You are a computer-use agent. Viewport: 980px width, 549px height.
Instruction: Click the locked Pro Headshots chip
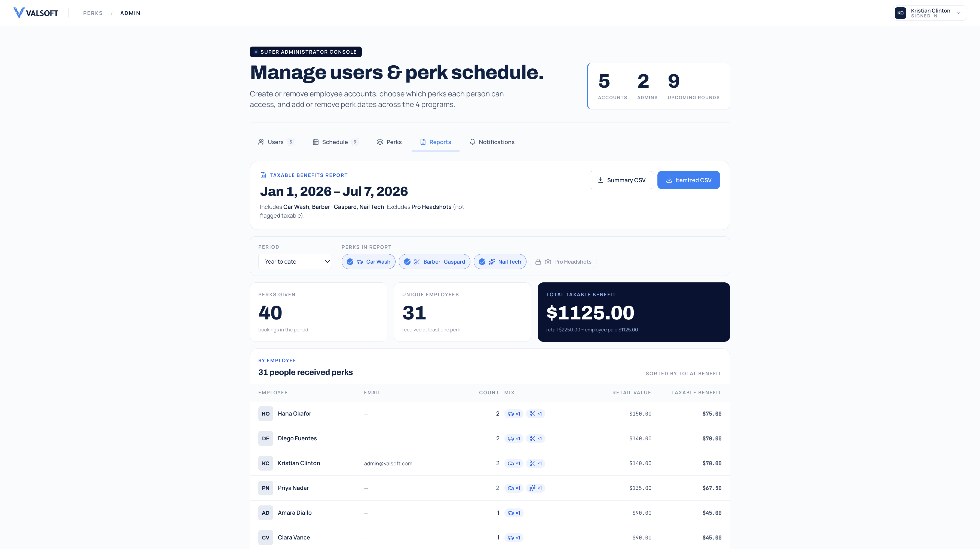pyautogui.click(x=563, y=262)
